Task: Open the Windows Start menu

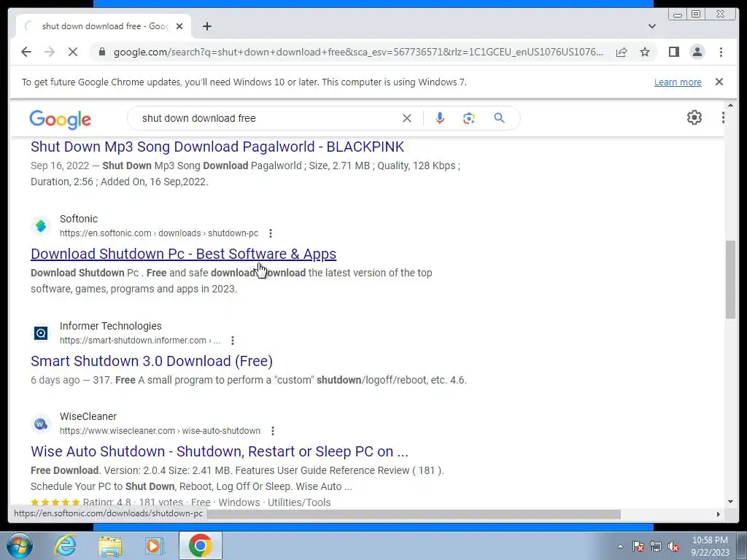Action: coord(19,545)
